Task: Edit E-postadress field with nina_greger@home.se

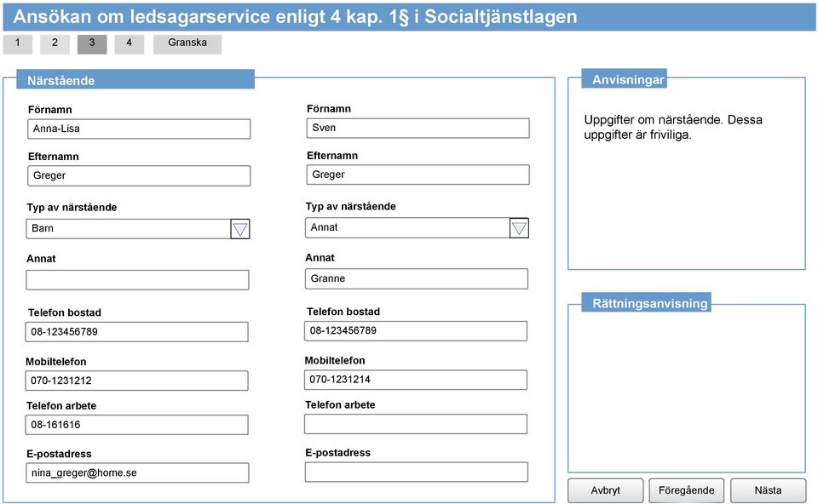Action: tap(138, 472)
